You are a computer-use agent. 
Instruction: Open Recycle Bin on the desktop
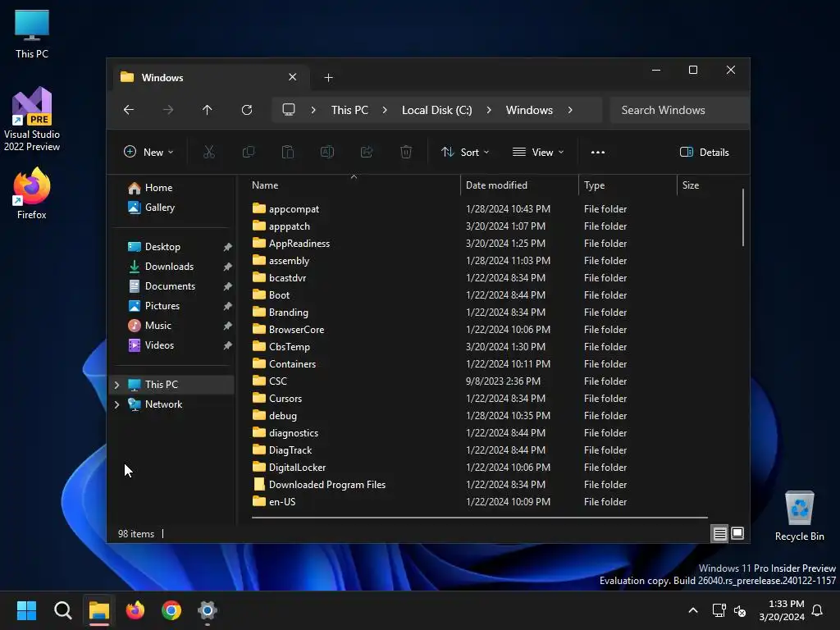click(799, 515)
